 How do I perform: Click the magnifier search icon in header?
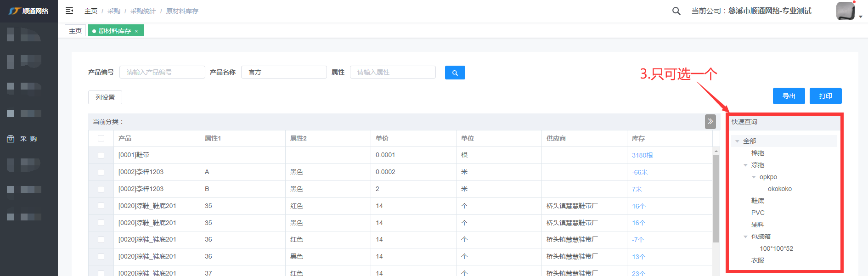click(x=676, y=11)
